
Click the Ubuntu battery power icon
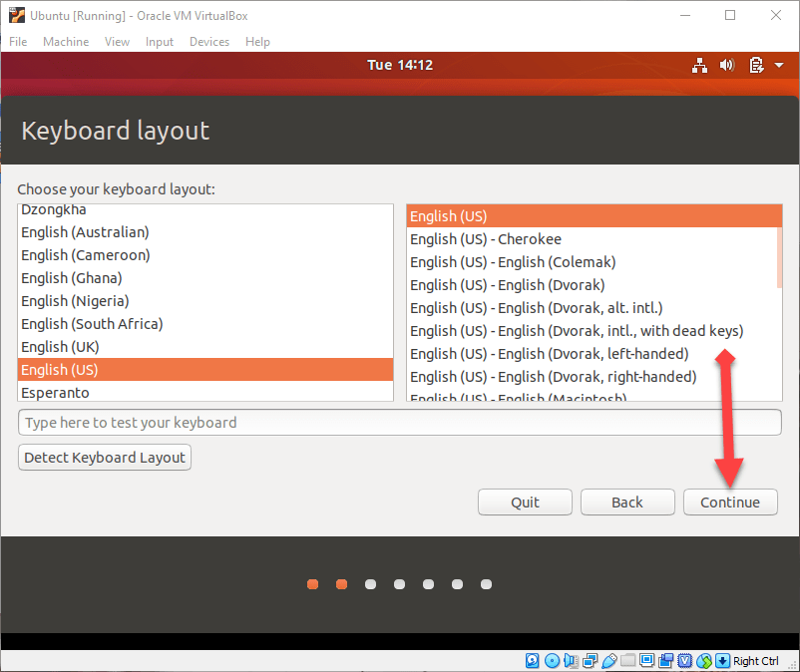(x=755, y=66)
